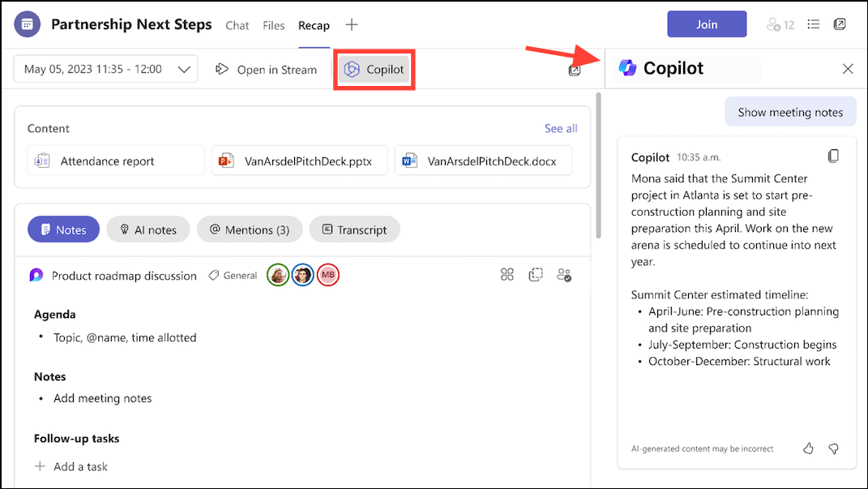Click the plus to add a new tab
868x489 pixels.
[x=351, y=24]
